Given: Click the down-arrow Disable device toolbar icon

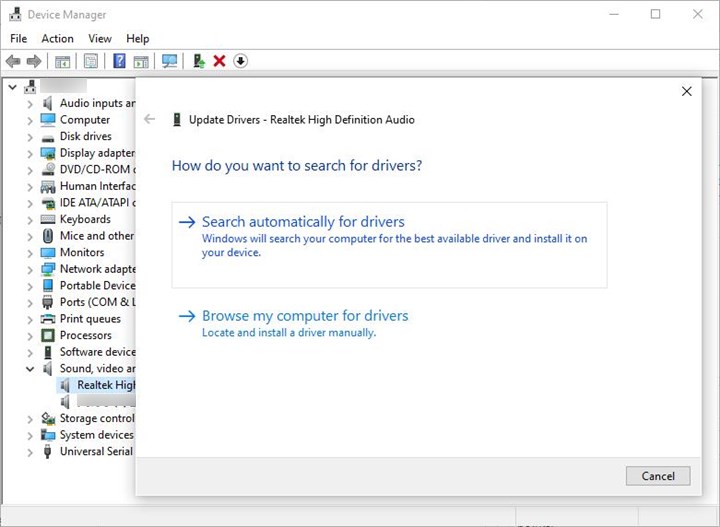Looking at the screenshot, I should pos(240,61).
